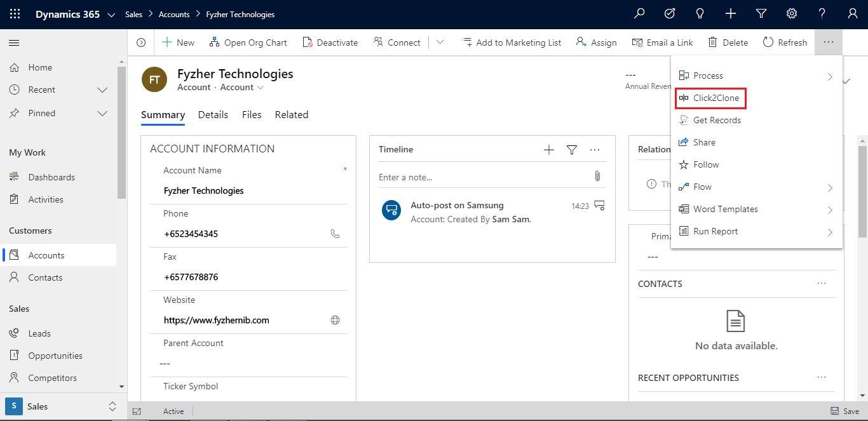Attach a file with the paperclip icon
Viewport: 868px width, 421px height.
[597, 177]
